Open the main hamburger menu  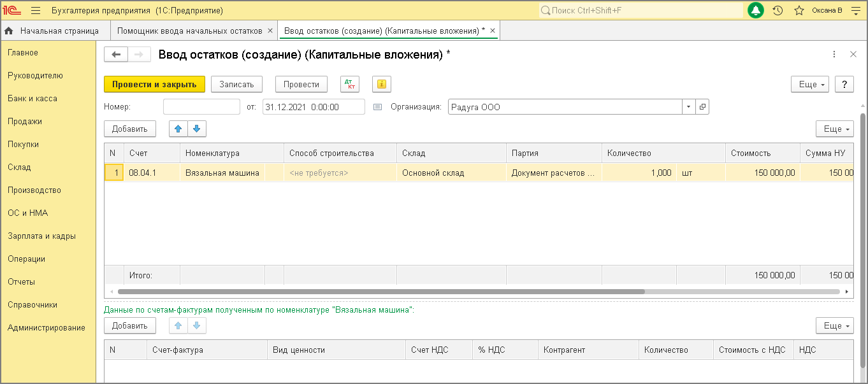click(36, 11)
